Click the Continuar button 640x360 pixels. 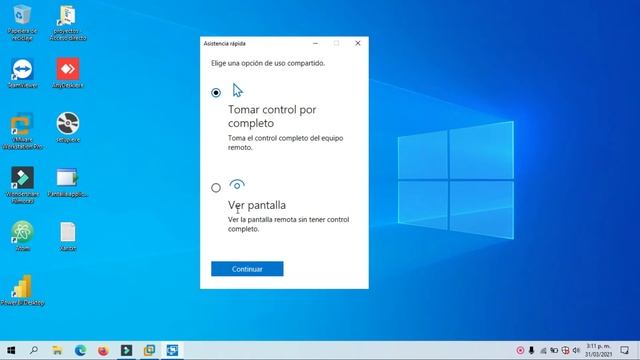tap(247, 269)
